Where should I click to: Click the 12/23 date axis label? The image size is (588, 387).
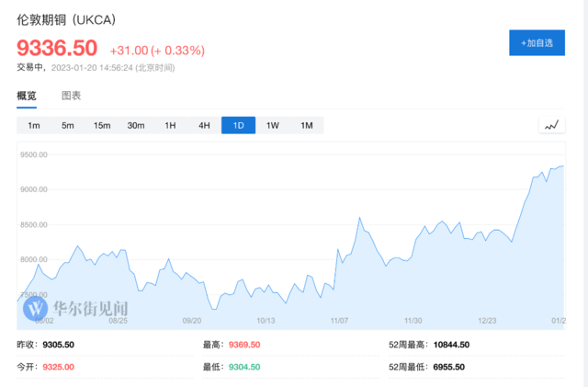[487, 321]
